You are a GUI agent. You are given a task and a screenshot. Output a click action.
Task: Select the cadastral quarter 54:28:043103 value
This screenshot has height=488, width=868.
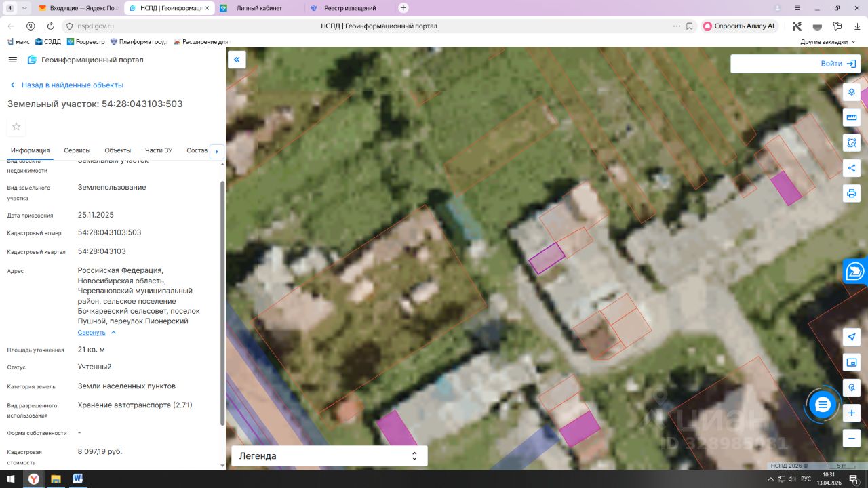102,251
